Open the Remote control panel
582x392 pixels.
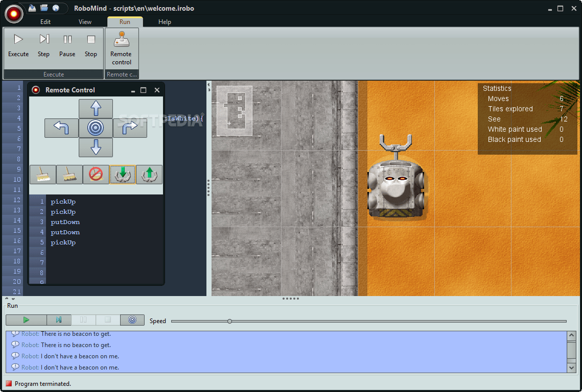click(121, 46)
